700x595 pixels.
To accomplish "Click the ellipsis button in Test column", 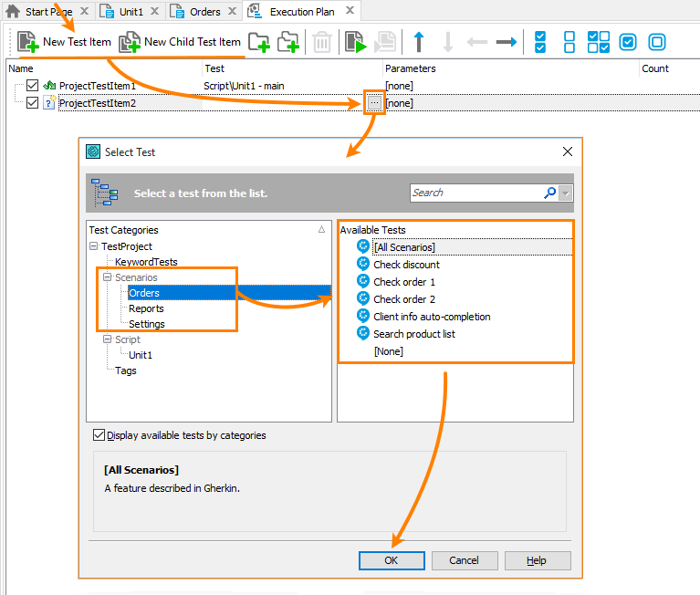I will (x=374, y=103).
